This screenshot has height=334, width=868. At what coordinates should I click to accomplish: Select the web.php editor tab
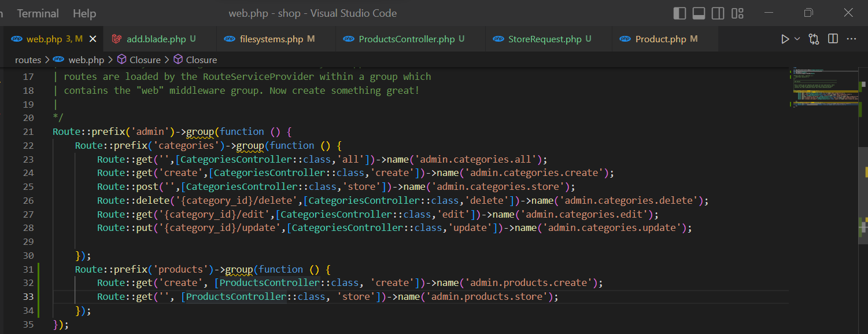click(x=52, y=39)
